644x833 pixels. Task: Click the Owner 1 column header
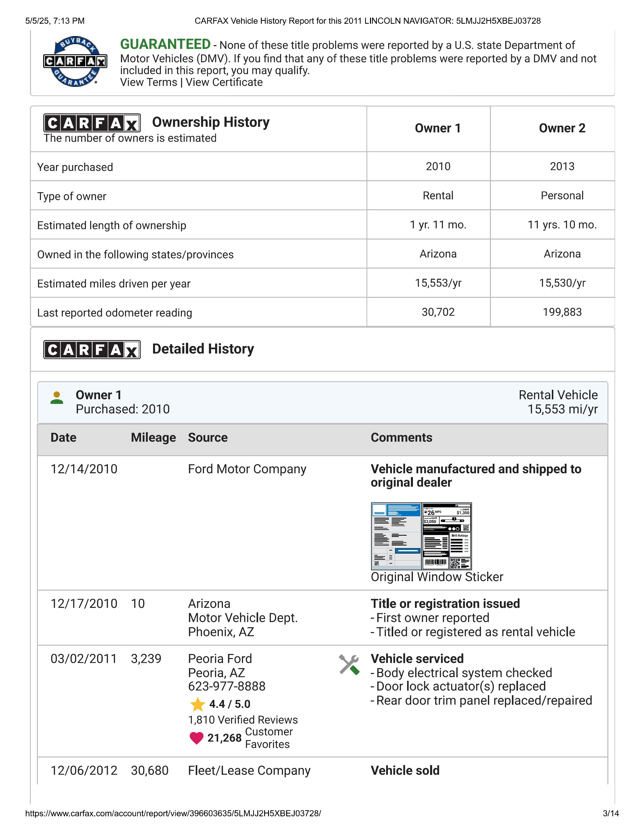[438, 128]
